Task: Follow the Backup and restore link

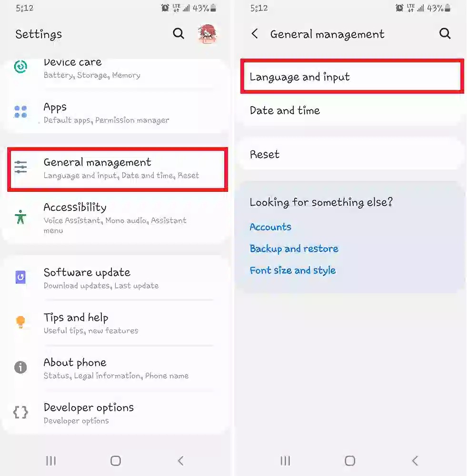Action: pos(294,248)
